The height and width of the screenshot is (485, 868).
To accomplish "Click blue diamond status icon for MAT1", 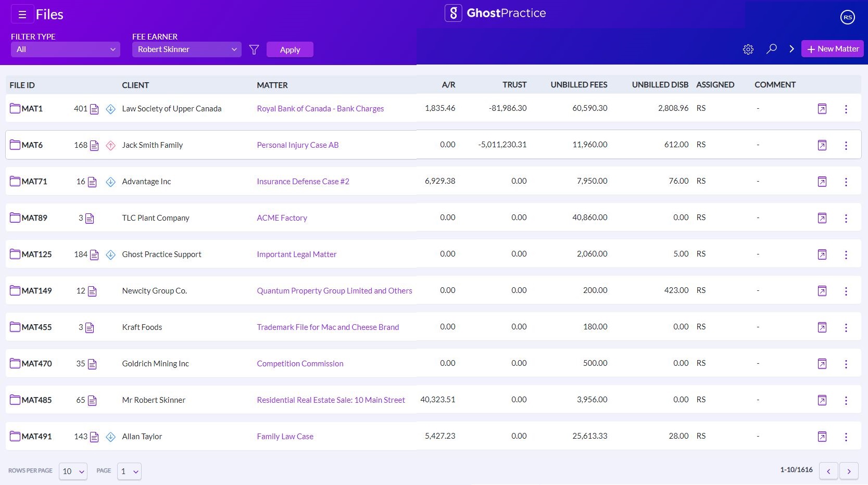I will point(110,109).
